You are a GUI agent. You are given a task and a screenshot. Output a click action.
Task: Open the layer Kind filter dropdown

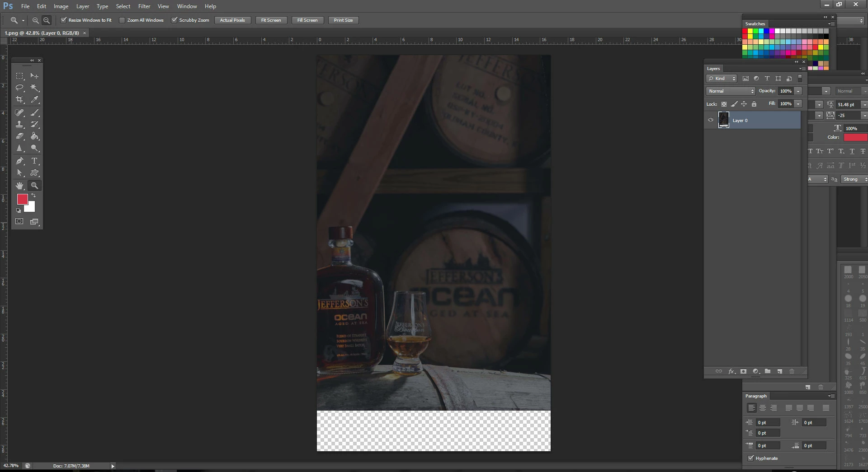pyautogui.click(x=722, y=79)
